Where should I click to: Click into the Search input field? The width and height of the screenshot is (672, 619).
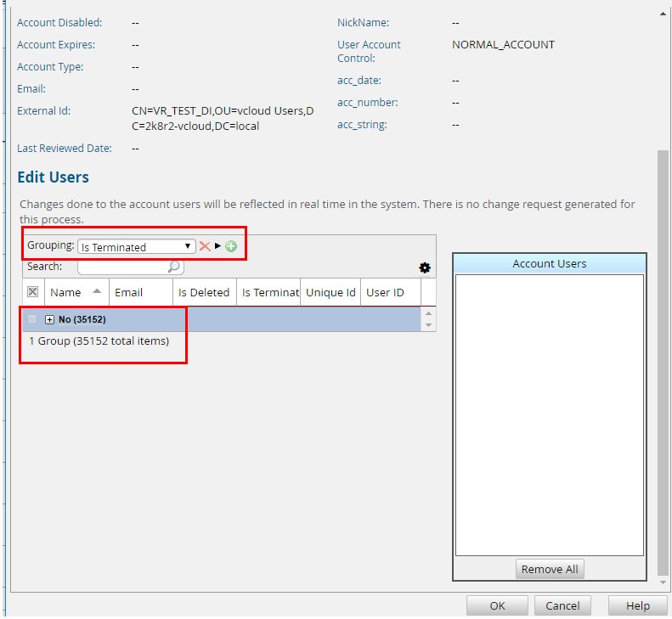click(123, 267)
